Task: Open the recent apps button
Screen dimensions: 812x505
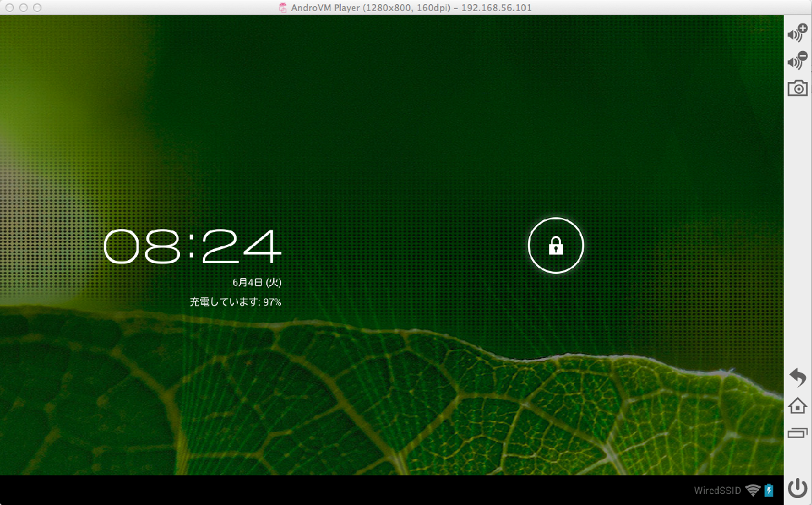Action: click(798, 433)
